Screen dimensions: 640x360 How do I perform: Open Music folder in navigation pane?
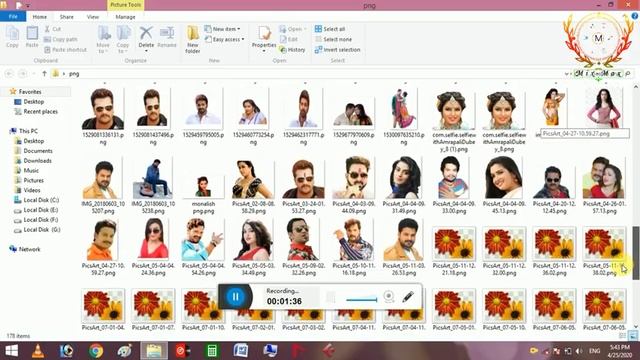click(x=31, y=170)
